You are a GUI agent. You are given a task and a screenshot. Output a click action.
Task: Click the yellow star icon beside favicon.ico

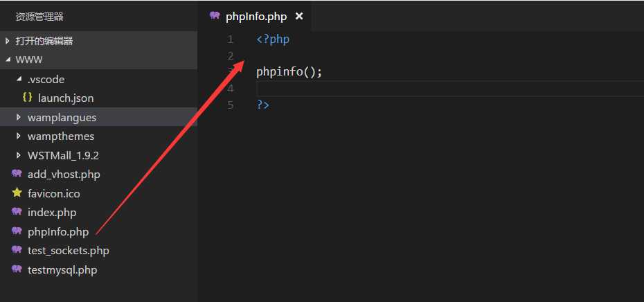point(17,193)
